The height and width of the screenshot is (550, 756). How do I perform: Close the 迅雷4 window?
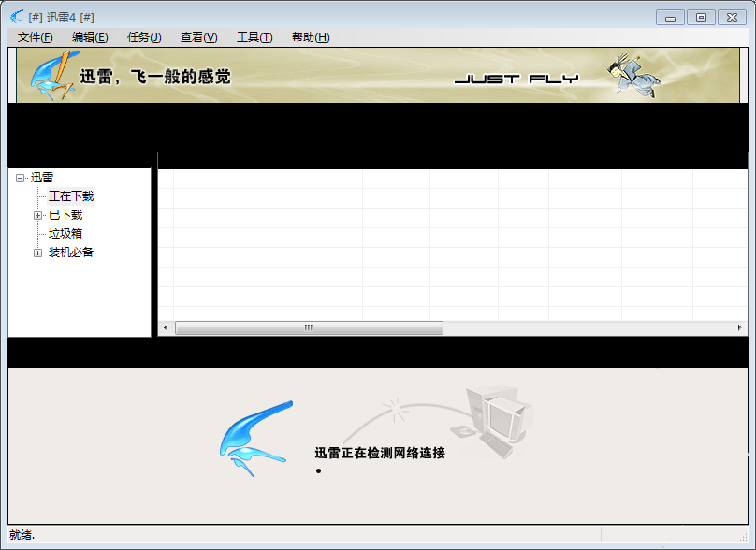(x=732, y=18)
